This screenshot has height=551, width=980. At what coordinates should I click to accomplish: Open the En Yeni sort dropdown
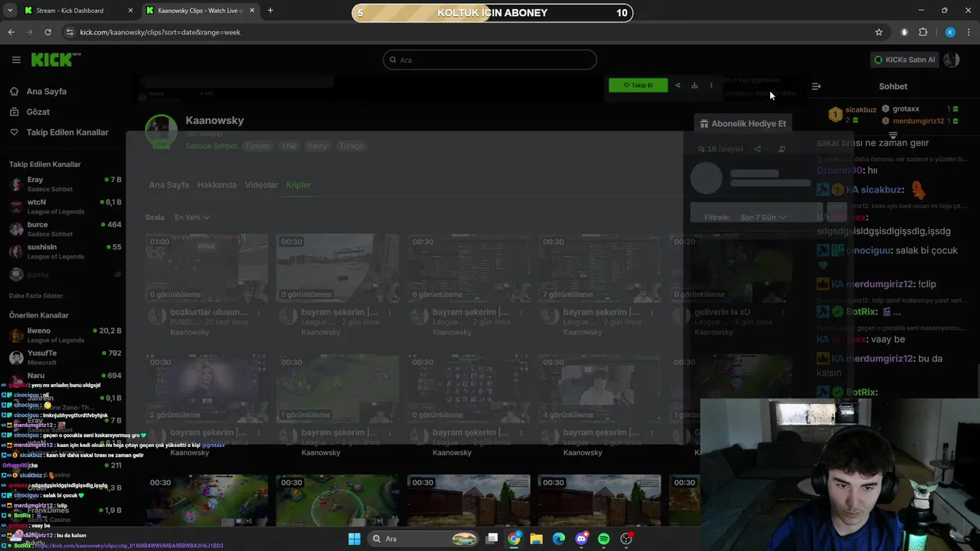pos(192,217)
